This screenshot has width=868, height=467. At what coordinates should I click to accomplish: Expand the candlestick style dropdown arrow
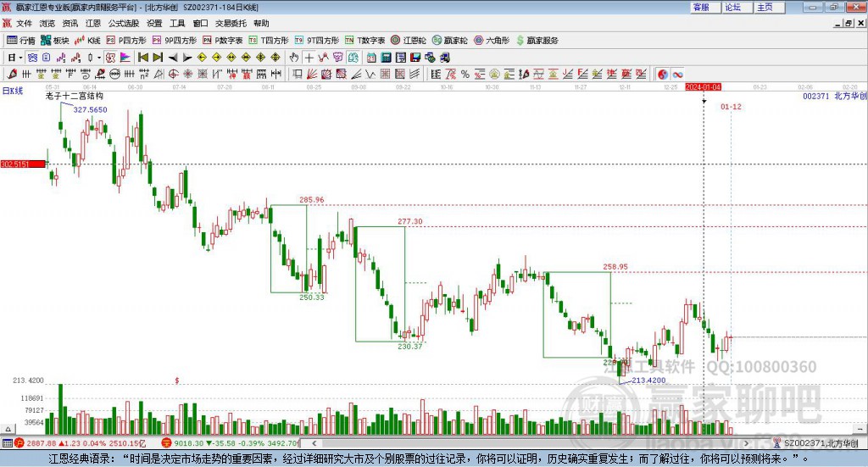click(99, 58)
